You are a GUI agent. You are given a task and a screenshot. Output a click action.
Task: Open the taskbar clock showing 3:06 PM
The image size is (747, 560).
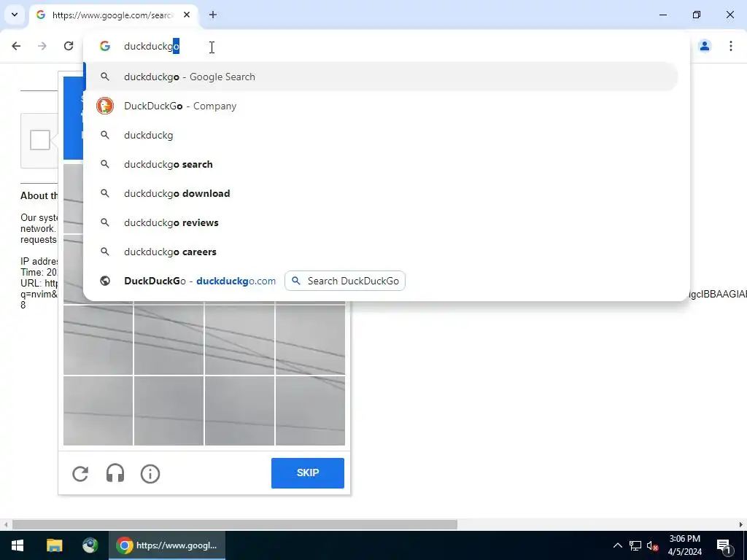[684, 545]
